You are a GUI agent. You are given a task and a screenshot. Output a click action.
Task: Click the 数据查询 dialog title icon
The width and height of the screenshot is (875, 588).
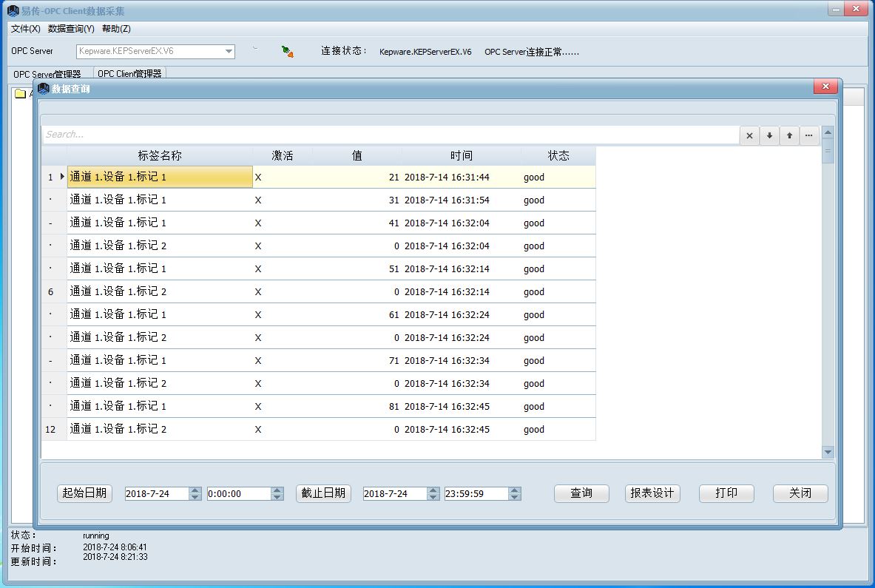pos(44,89)
